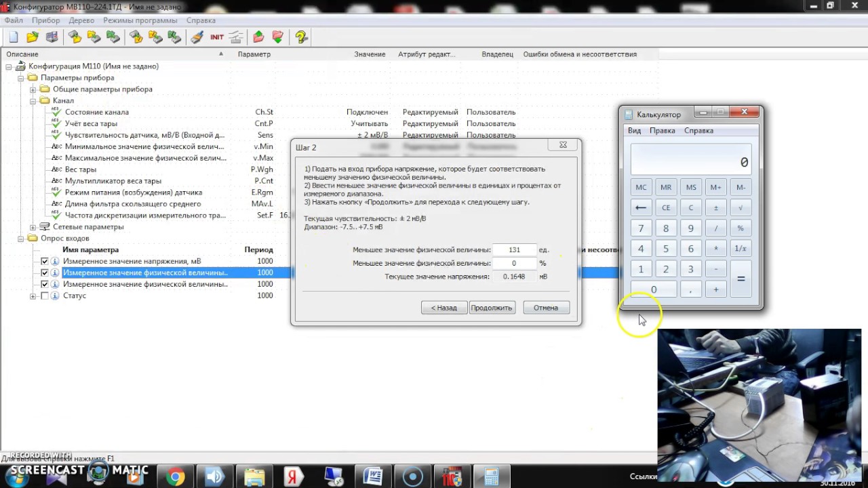Collapse the Канал tree node
This screenshot has width=868, height=488.
pyautogui.click(x=33, y=101)
